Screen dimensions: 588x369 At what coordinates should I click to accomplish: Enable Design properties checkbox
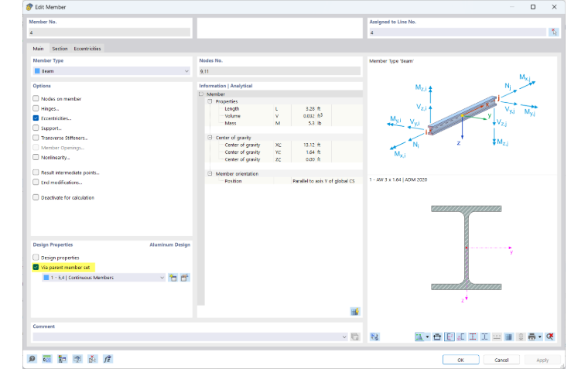tap(36, 258)
